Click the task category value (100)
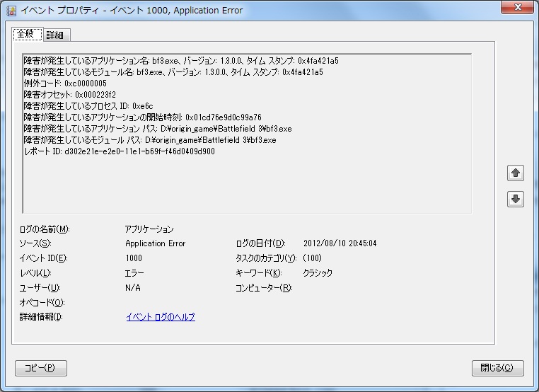539x392 pixels. [312, 258]
